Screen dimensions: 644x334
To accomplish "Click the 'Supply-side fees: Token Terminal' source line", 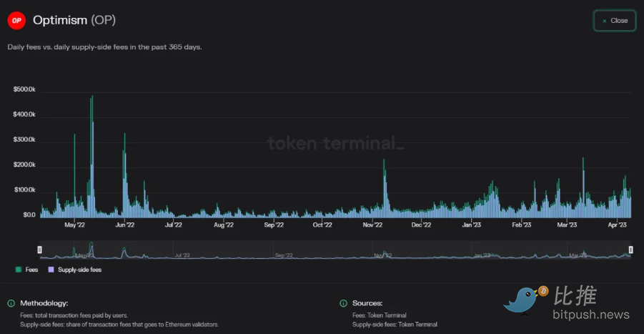I will pos(395,325).
